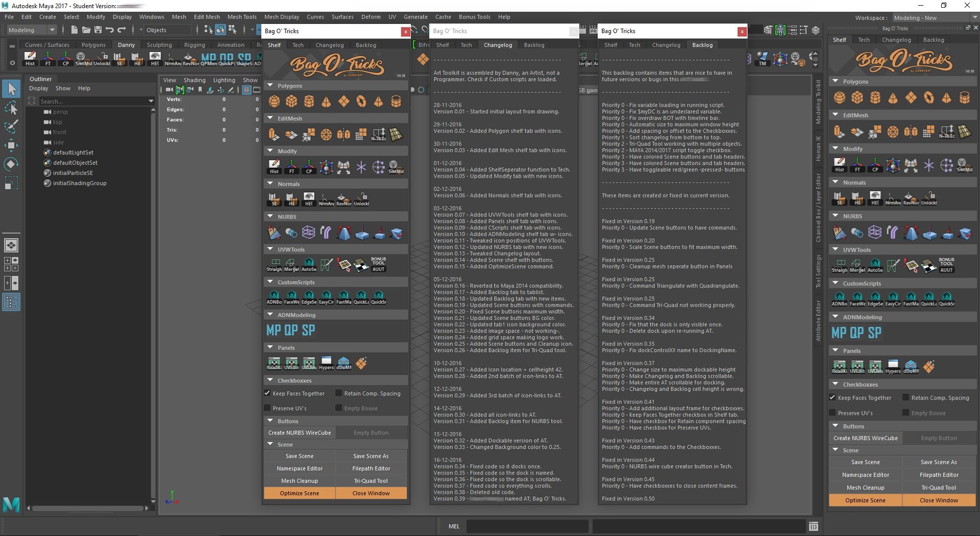The height and width of the screenshot is (536, 980).
Task: Open the Attribute Editor vertical side tab
Action: (818, 321)
